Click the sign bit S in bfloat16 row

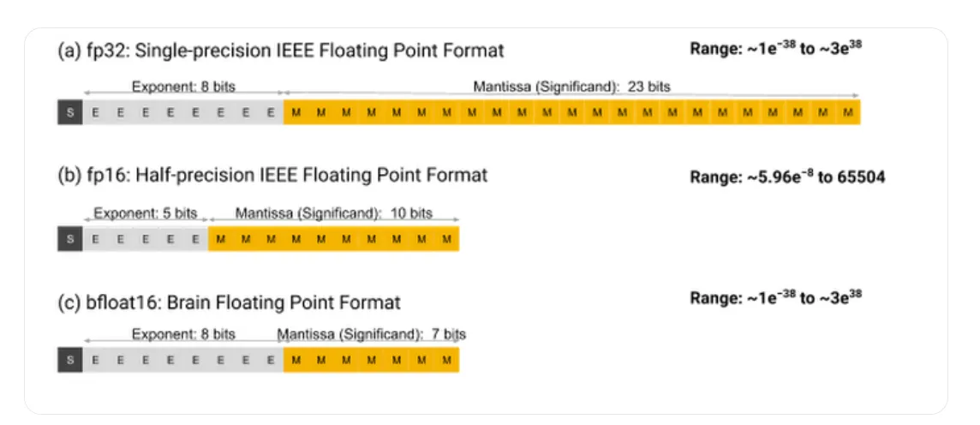click(69, 360)
